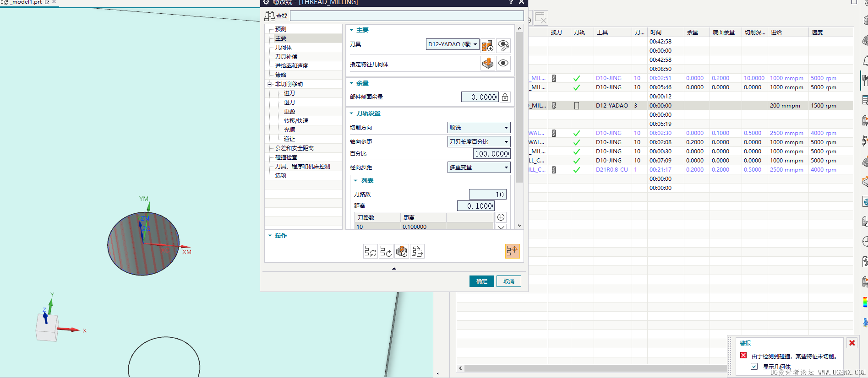Click the triad view cube in the viewport

click(x=47, y=328)
